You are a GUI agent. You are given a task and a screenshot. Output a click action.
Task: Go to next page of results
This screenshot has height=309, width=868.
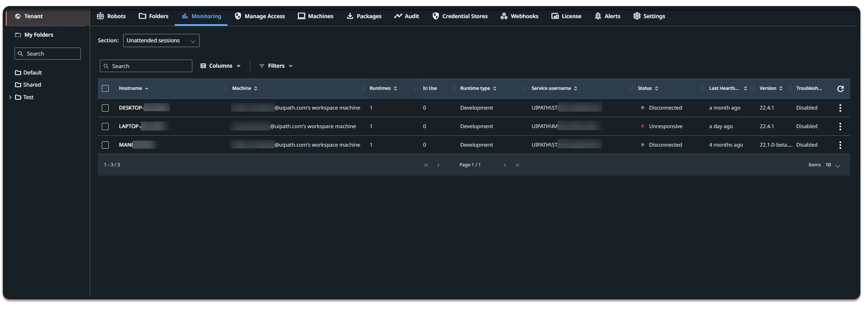point(505,165)
